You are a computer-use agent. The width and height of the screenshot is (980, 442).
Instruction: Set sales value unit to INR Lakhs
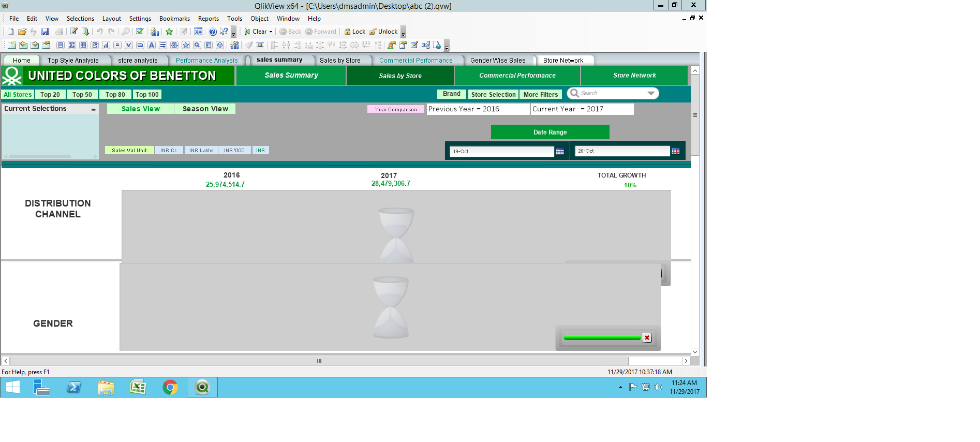click(x=201, y=151)
